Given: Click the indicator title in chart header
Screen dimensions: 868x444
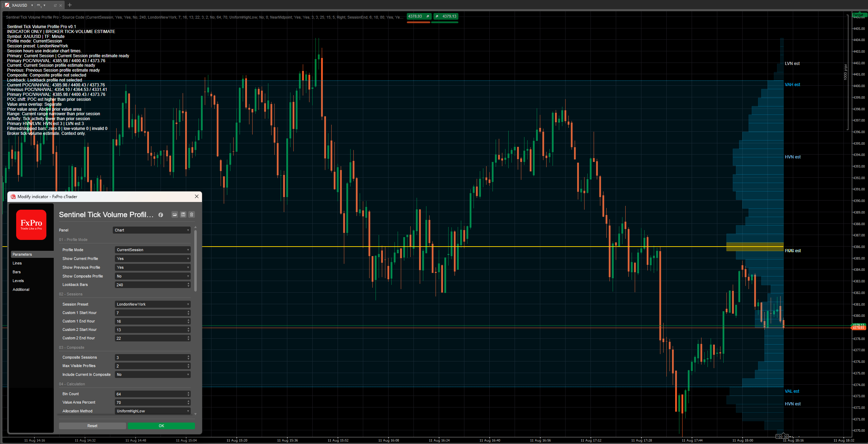Looking at the screenshot, I should point(204,17).
